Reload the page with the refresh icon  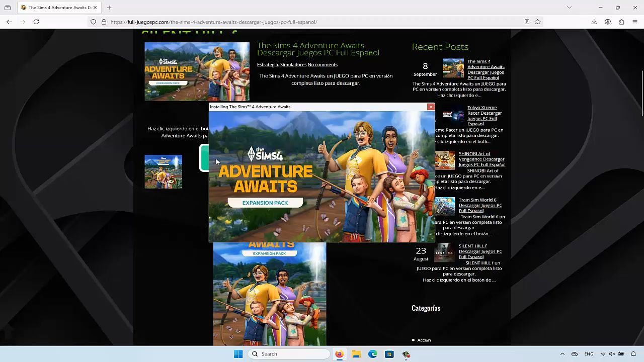36,22
